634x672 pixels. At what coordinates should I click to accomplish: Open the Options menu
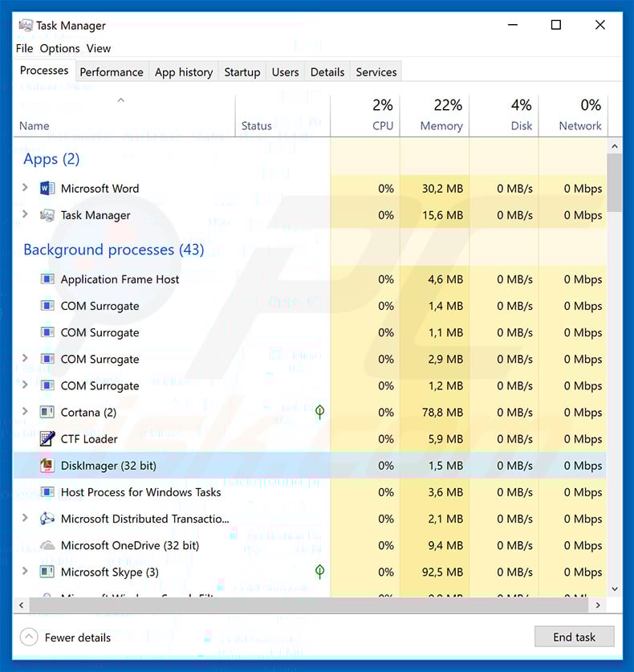(59, 48)
